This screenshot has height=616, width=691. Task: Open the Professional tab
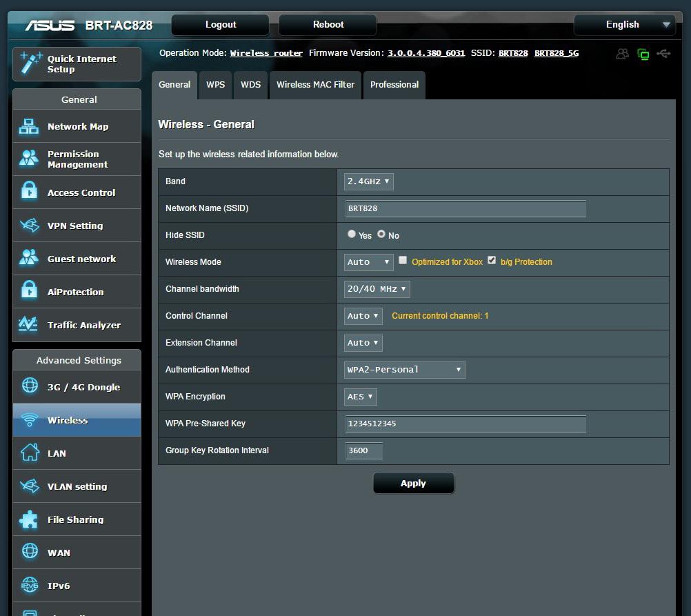(x=394, y=85)
